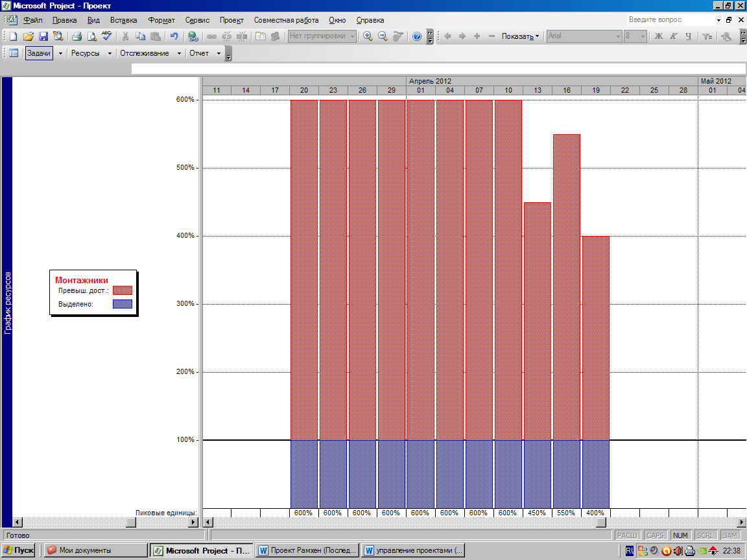This screenshot has width=747, height=560.
Task: Open the Проект menu
Action: (x=231, y=20)
